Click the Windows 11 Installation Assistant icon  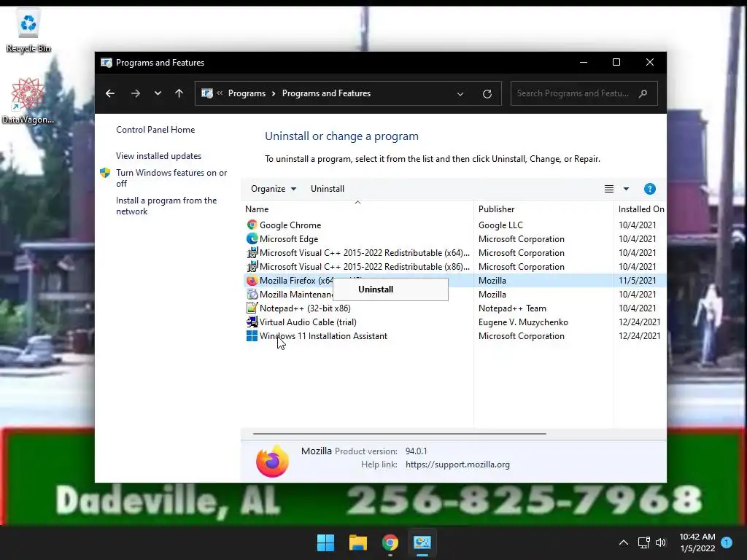tap(252, 335)
